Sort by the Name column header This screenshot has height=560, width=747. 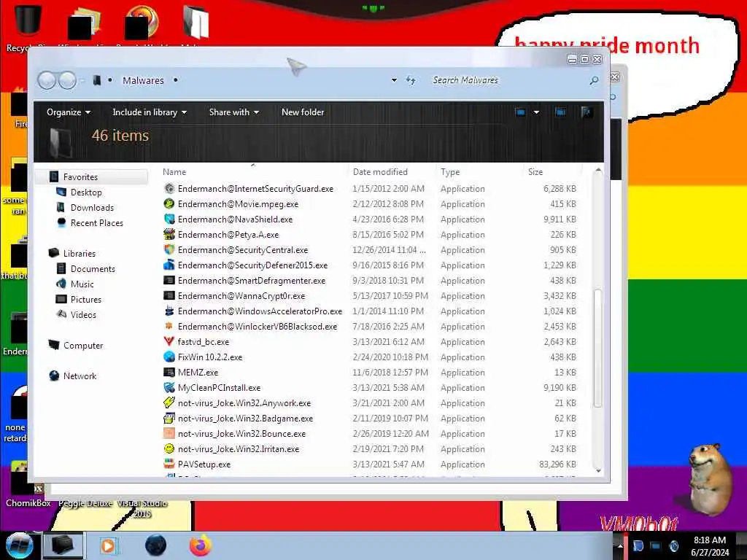click(x=174, y=172)
